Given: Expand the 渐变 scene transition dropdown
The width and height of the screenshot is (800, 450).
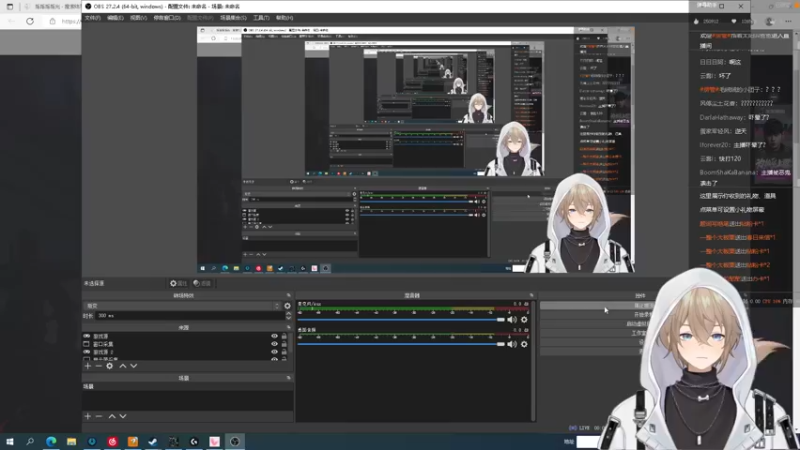Looking at the screenshot, I should pyautogui.click(x=183, y=306).
